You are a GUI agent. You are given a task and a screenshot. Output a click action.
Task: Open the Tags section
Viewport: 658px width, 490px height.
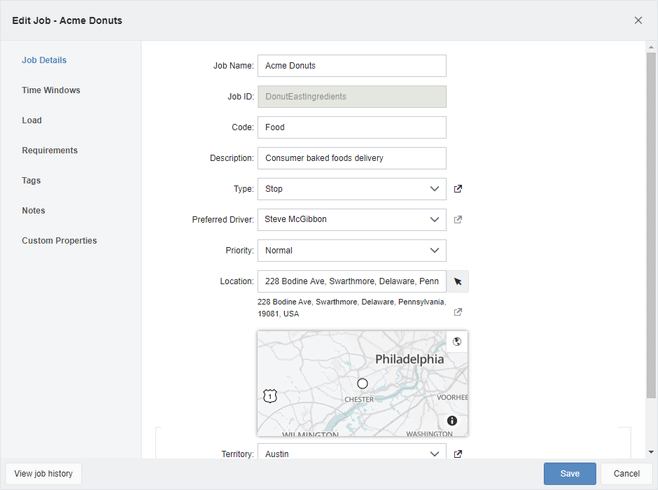pos(31,180)
